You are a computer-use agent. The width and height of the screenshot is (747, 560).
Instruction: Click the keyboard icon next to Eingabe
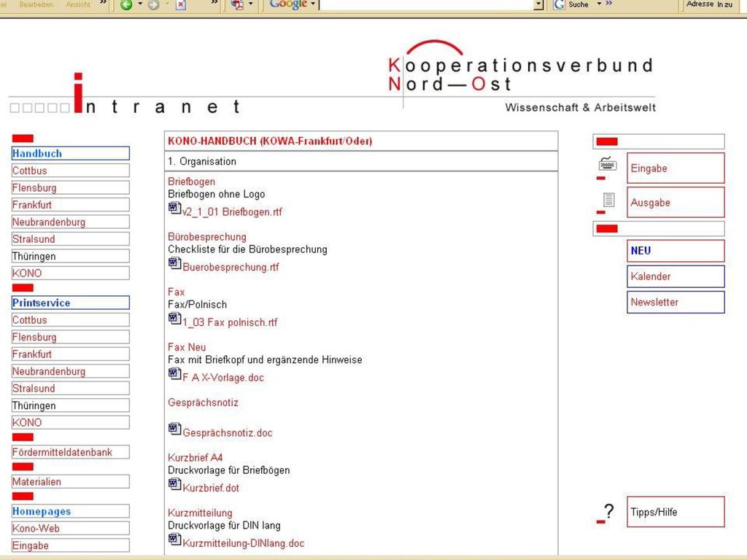(608, 164)
